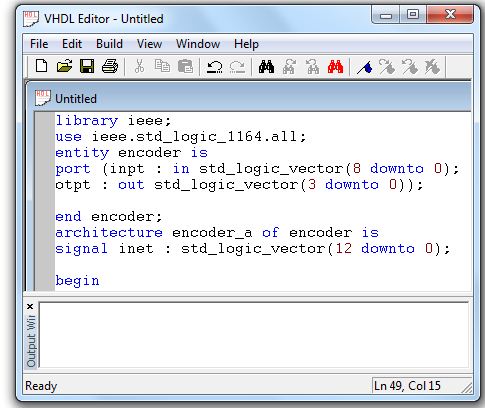Screen dimensions: 485x408
Task: Close the Output Window with the x
Action: (30, 306)
